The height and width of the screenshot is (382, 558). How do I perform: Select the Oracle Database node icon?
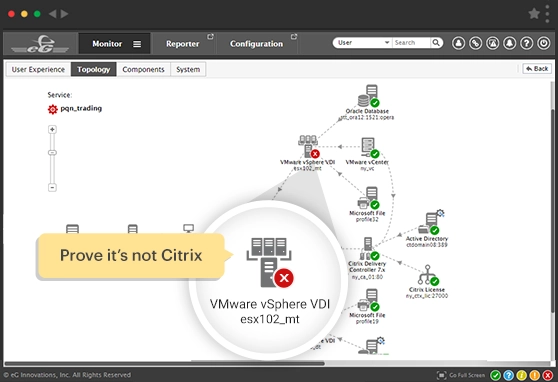[x=368, y=96]
